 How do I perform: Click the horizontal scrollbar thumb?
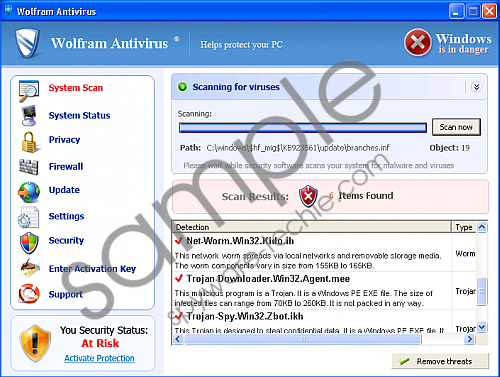pyautogui.click(x=303, y=339)
